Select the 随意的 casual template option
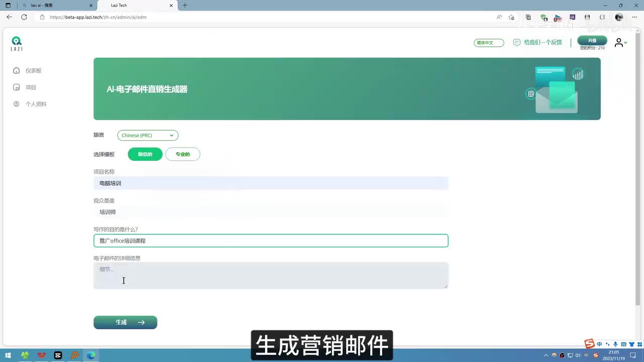The width and height of the screenshot is (644, 362). click(x=145, y=154)
